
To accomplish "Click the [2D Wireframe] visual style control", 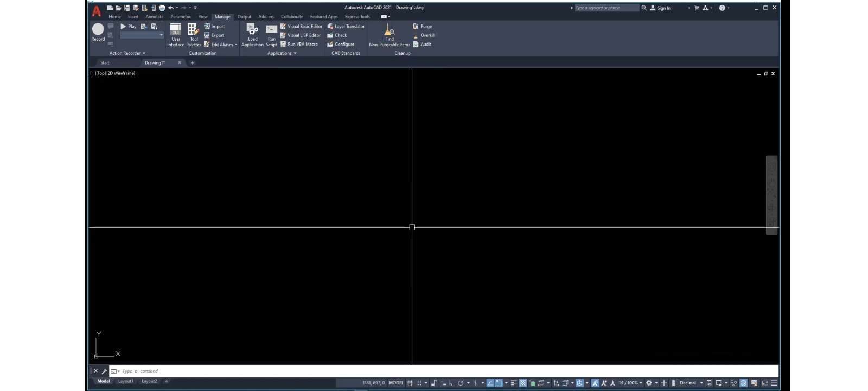I will (121, 73).
